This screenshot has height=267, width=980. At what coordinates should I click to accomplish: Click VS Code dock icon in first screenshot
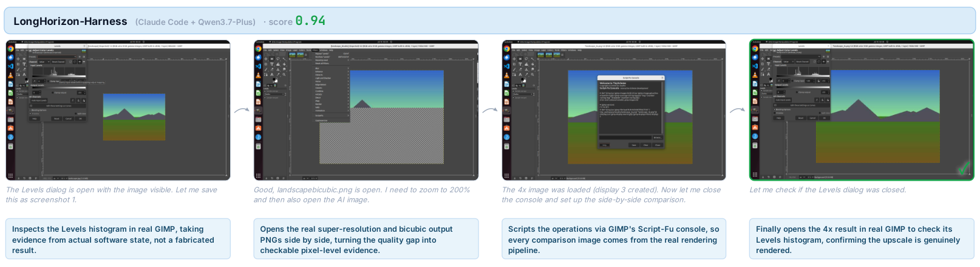tap(11, 66)
